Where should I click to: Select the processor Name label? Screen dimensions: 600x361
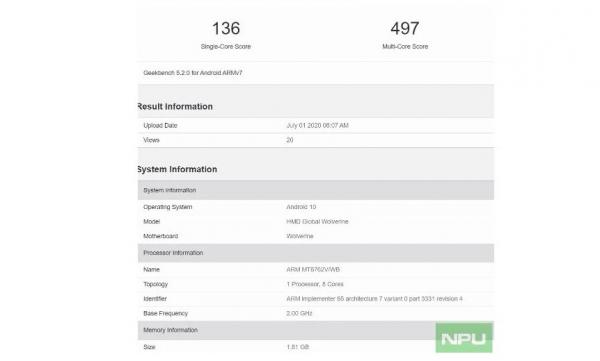click(152, 270)
